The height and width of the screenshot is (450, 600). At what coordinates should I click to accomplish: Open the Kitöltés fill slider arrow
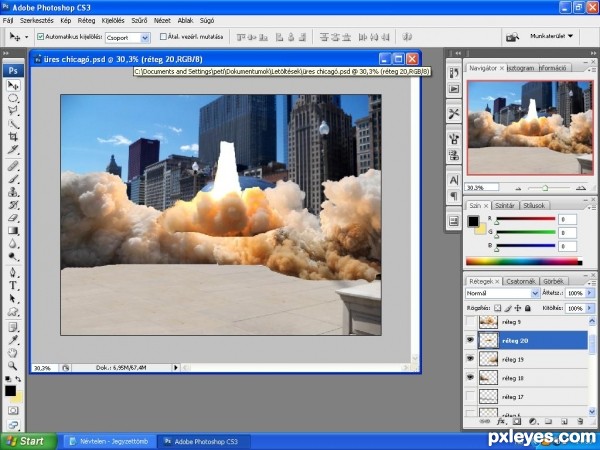[x=590, y=308]
